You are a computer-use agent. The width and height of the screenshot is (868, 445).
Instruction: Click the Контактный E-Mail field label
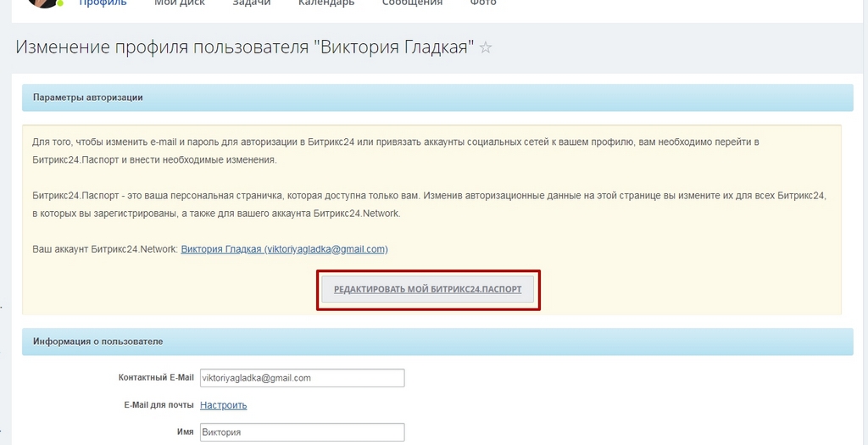[x=156, y=377]
